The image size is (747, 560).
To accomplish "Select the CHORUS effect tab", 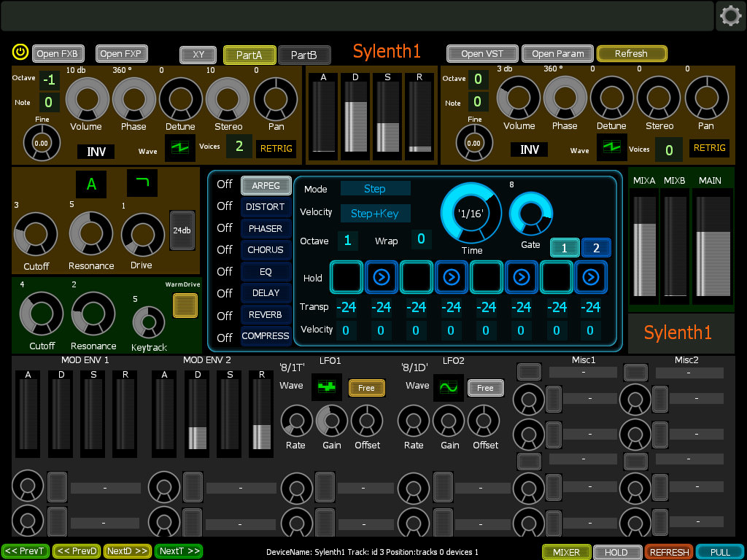I will tap(266, 250).
